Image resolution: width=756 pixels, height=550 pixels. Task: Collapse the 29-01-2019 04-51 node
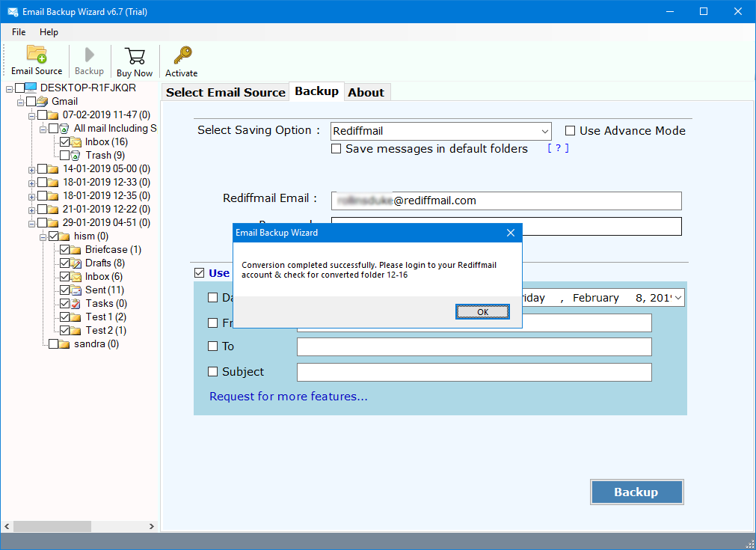point(32,224)
